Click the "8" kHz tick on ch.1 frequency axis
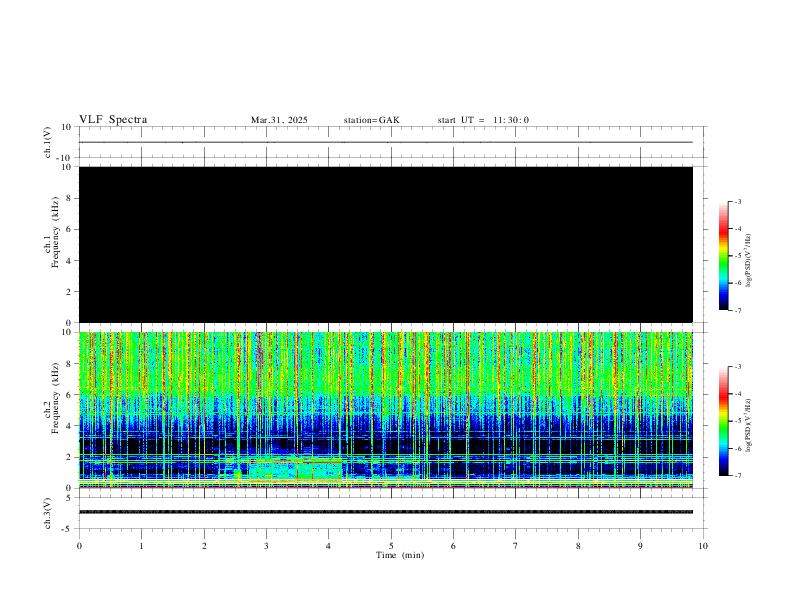This screenshot has width=792, height=612. [x=69, y=198]
